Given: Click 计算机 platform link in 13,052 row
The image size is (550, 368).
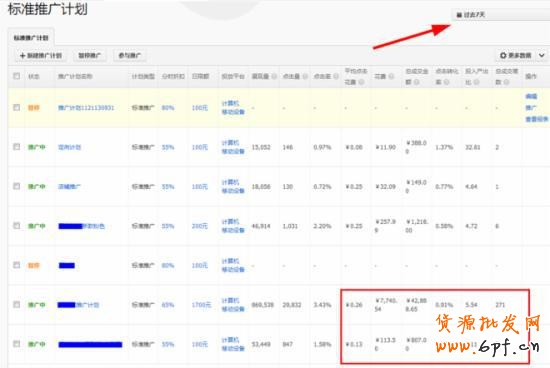Looking at the screenshot, I should click(230, 143).
